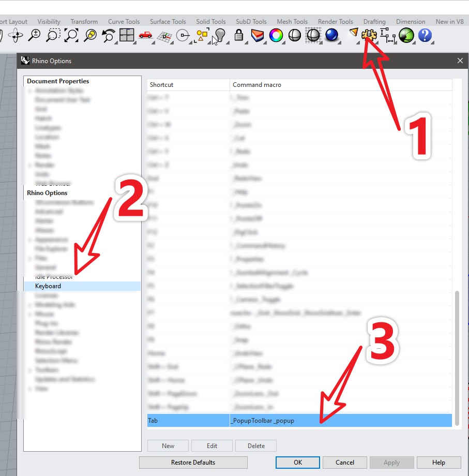This screenshot has height=476, width=469.
Task: Click the light bulb Hide Objects icon
Action: tap(220, 35)
